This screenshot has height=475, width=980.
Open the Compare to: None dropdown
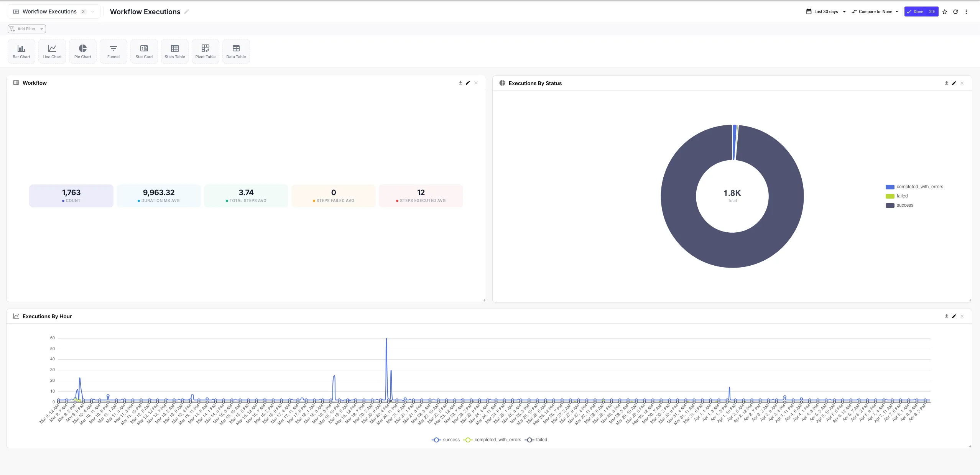tap(875, 12)
